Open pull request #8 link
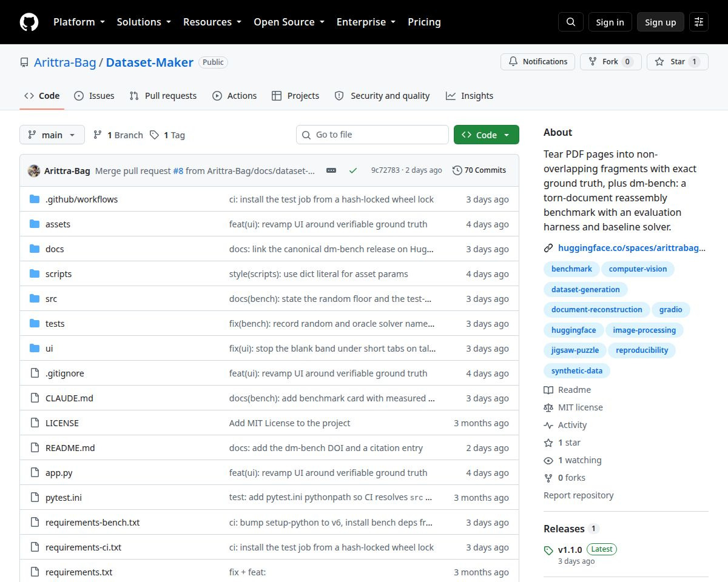This screenshot has width=728, height=582. point(178,170)
